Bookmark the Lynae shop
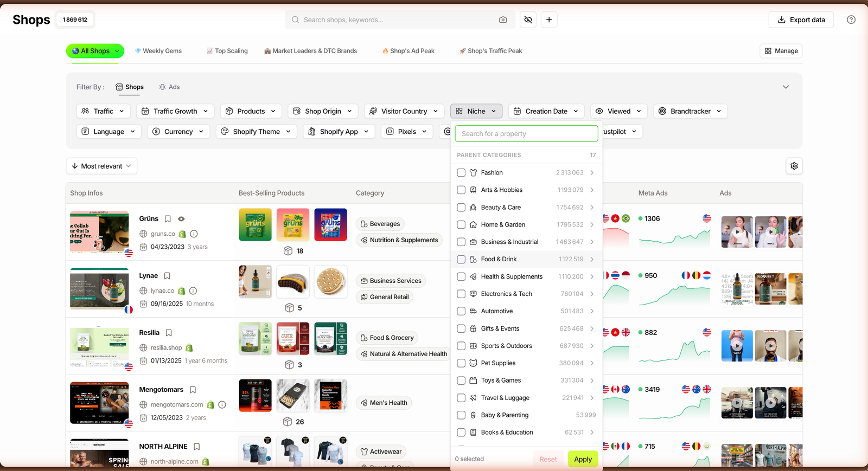This screenshot has width=868, height=471. (167, 276)
